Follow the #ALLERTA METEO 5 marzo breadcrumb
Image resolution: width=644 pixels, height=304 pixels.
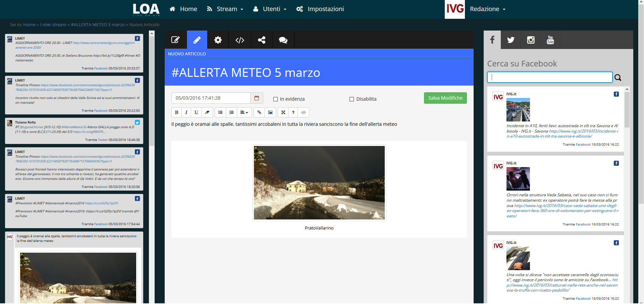tap(98, 25)
